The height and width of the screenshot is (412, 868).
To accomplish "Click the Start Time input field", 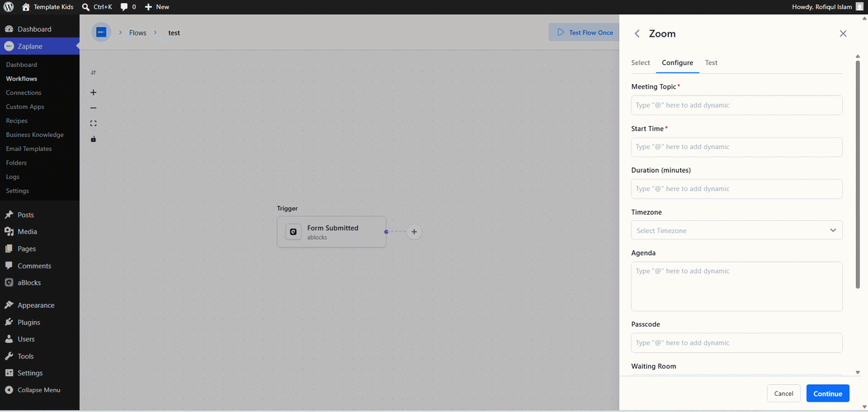I will tap(736, 147).
